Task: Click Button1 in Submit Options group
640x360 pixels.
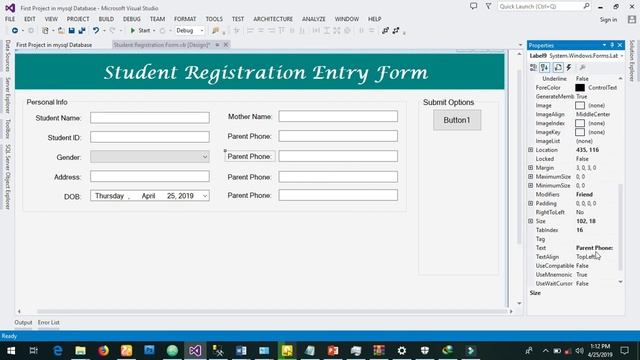Action: [x=457, y=120]
